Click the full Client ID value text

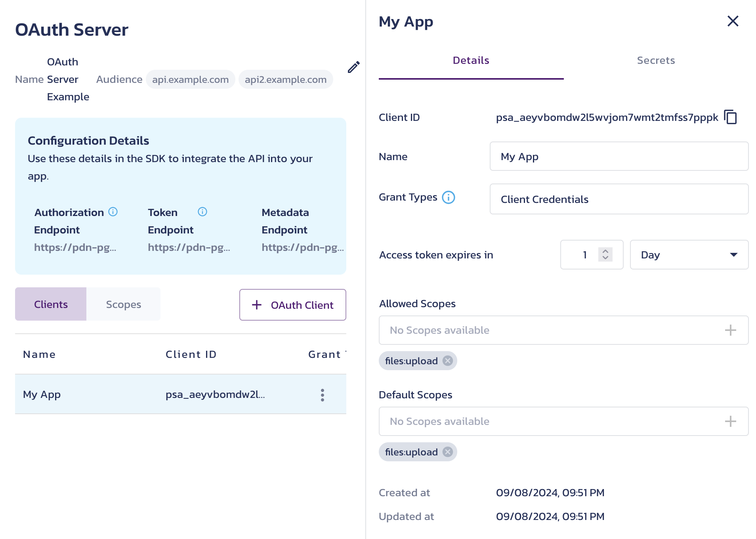click(x=607, y=117)
